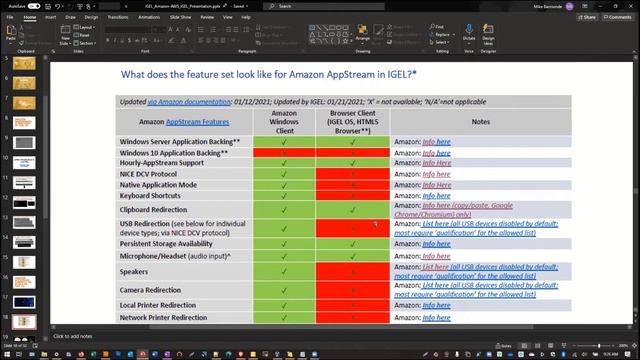
Task: Open 'Info here' link for Keyboard Shortcuts
Action: coord(436,196)
